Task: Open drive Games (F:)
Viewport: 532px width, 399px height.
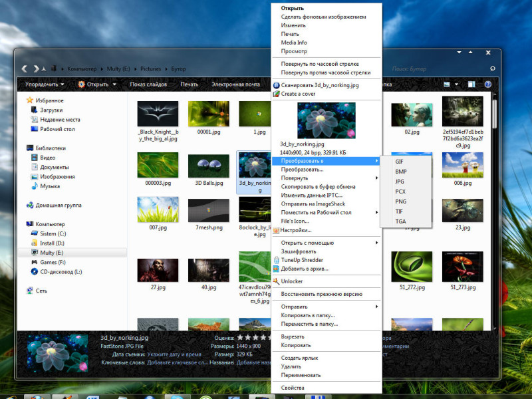Action: 53,262
